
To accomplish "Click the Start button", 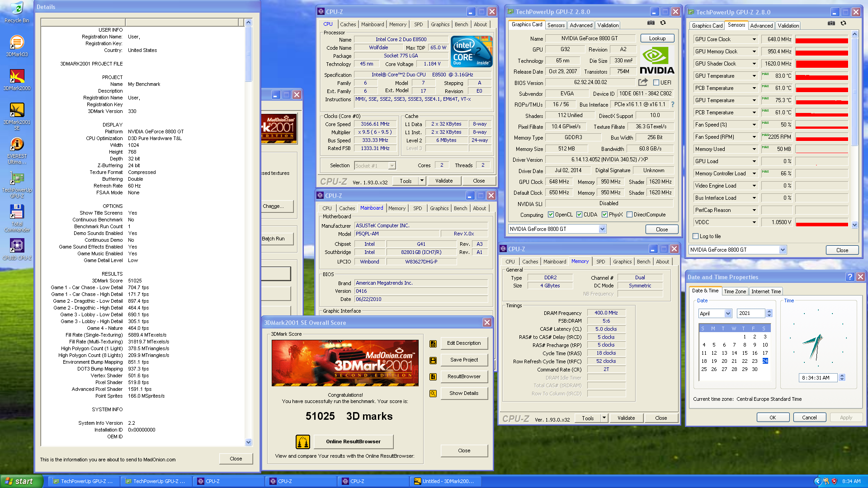I will [x=21, y=481].
